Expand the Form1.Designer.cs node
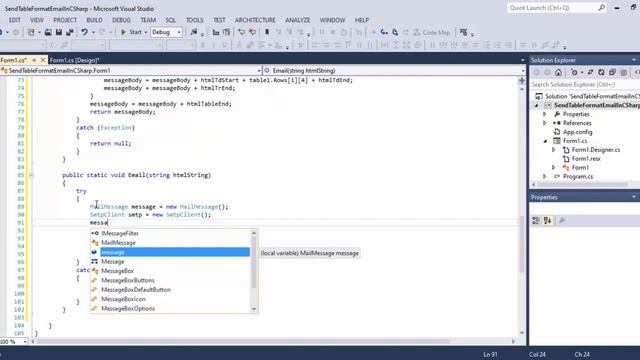Image resolution: width=640 pixels, height=360 pixels. 553,150
